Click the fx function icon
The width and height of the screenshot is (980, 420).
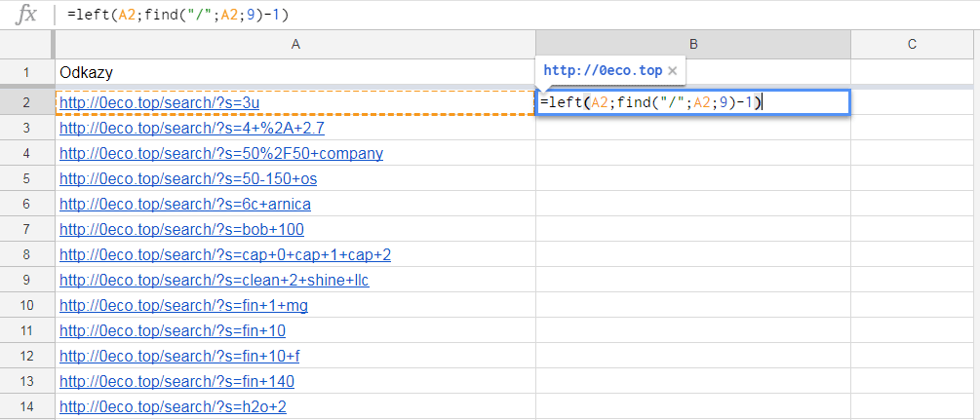click(x=27, y=15)
